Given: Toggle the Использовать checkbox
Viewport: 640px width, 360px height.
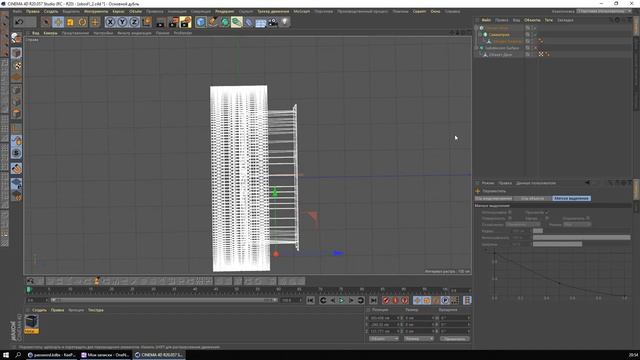Looking at the screenshot, I should 510,212.
